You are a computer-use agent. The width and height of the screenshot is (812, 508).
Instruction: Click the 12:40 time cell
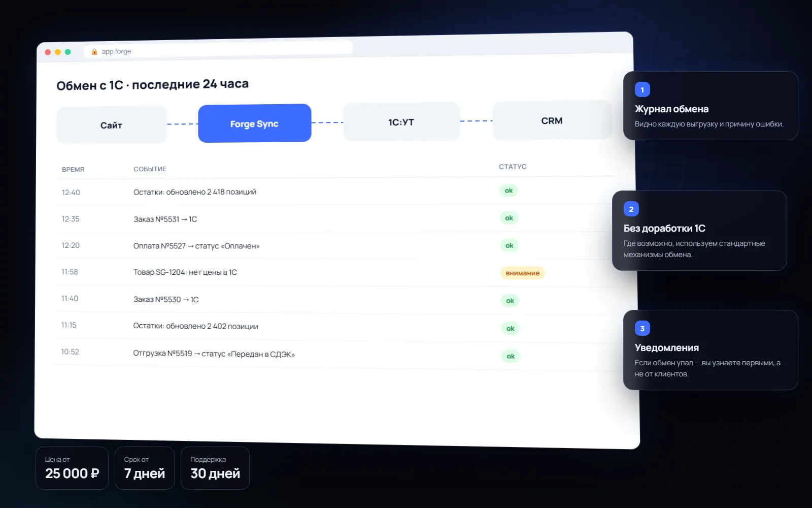(x=71, y=193)
